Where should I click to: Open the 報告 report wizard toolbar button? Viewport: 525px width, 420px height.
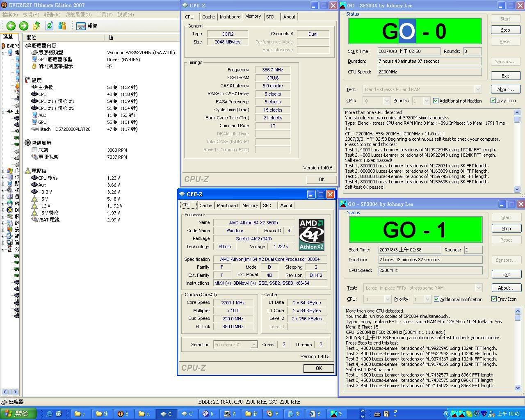click(87, 26)
